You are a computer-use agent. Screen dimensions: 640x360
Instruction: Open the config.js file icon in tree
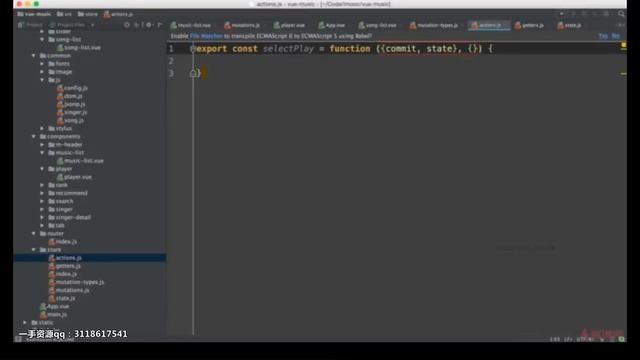pos(60,88)
